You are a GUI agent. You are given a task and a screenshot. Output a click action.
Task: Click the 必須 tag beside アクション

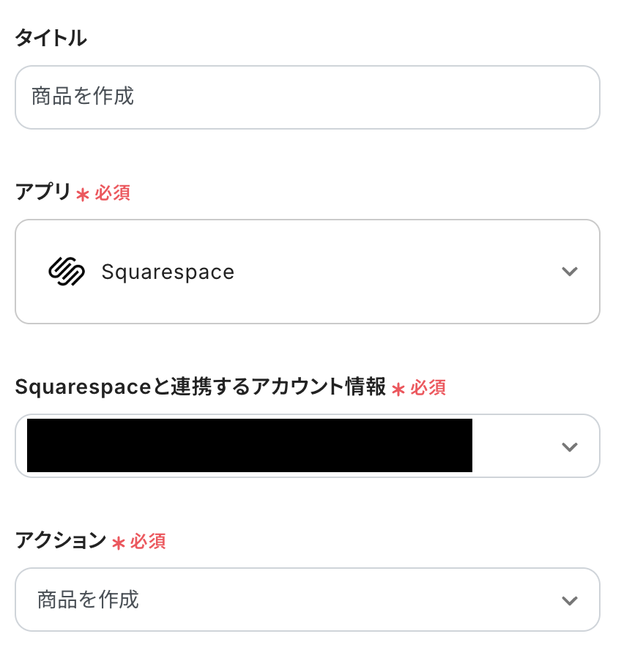[x=148, y=542]
